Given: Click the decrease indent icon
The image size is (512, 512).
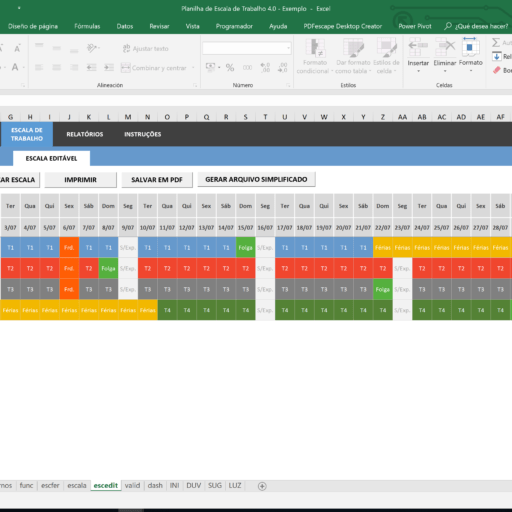Looking at the screenshot, I should [x=91, y=68].
